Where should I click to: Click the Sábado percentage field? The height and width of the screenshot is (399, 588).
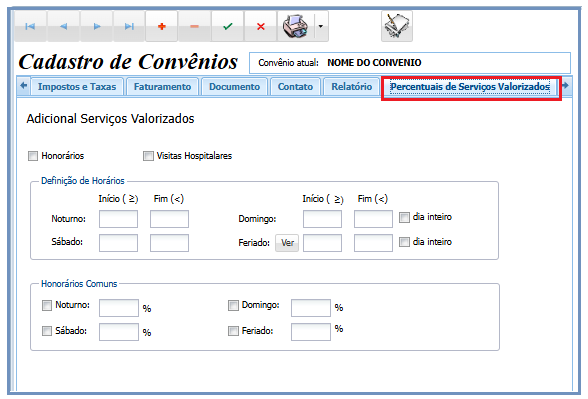(119, 332)
